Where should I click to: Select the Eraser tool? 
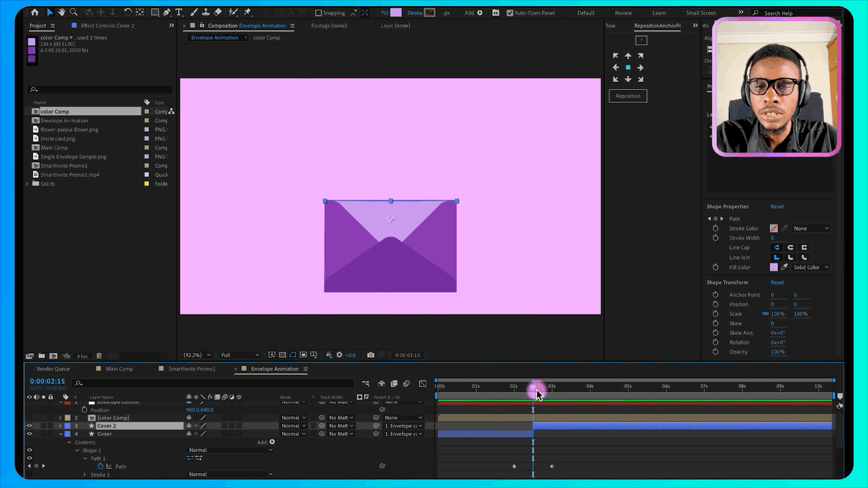pyautogui.click(x=218, y=12)
